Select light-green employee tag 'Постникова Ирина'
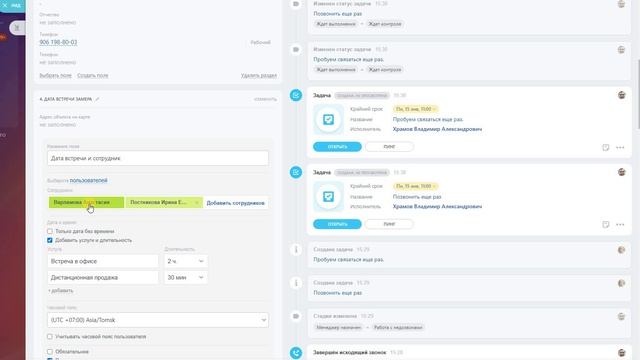Screen dimensions: 640x360 [164, 202]
